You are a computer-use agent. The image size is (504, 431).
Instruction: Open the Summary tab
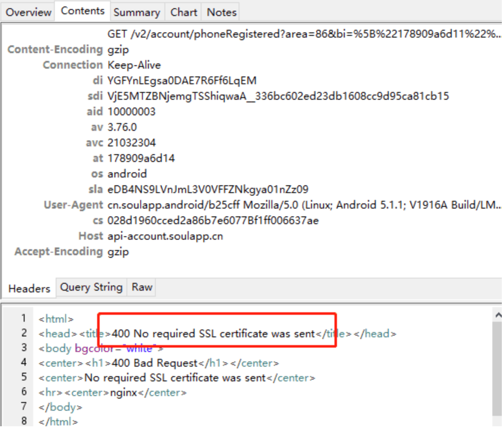(x=137, y=12)
